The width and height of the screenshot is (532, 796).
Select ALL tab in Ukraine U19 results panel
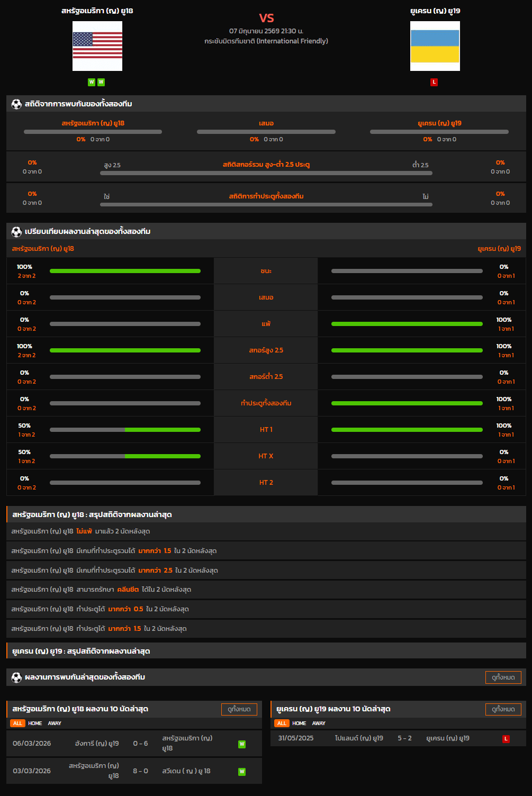pyautogui.click(x=282, y=723)
